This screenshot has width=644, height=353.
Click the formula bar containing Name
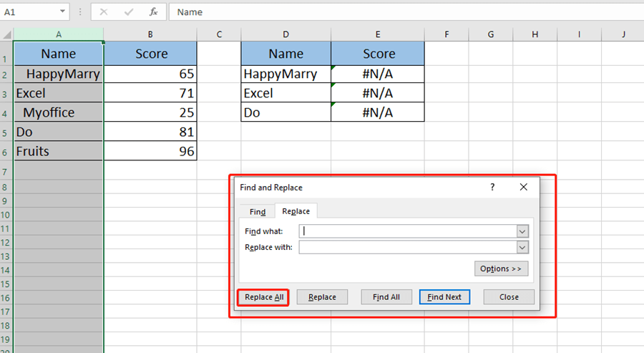click(x=406, y=12)
